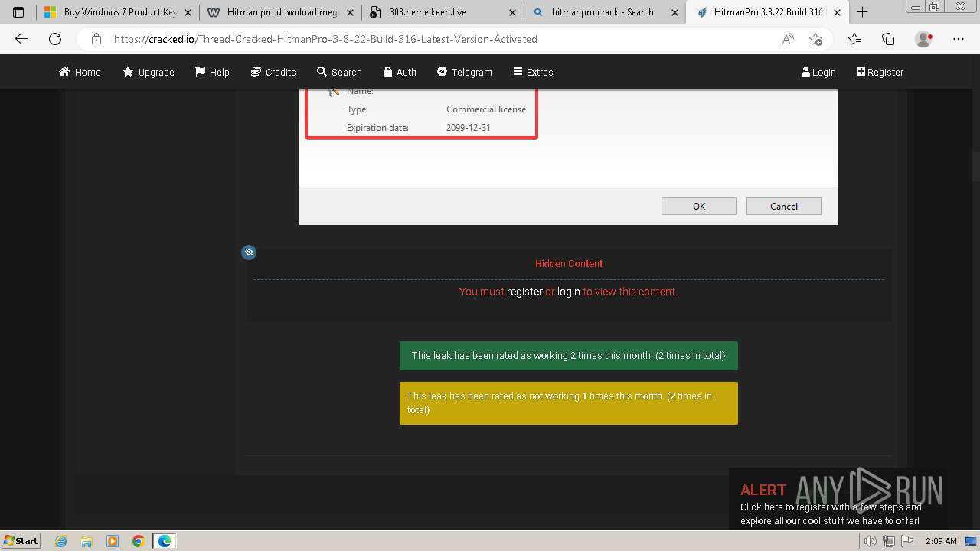Viewport: 980px width, 551px height.
Task: Click the 2:09 AM system clock
Action: pos(941,541)
